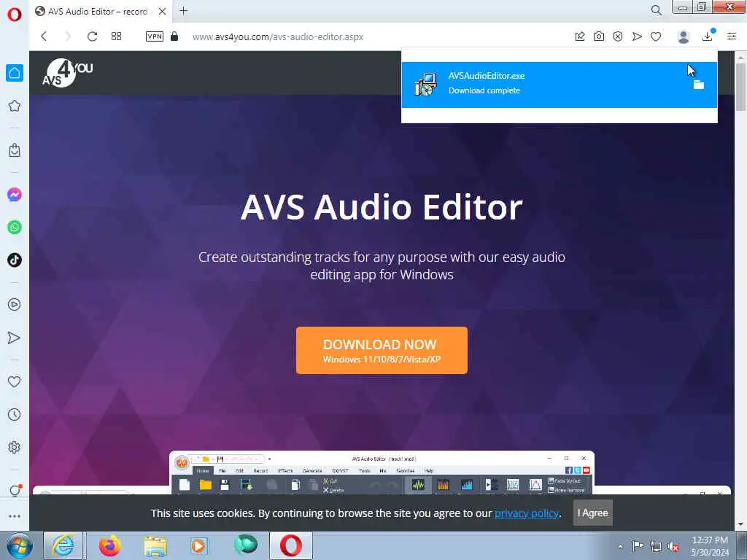Open tab islands grid icon in toolbar
The height and width of the screenshot is (560, 747).
116,36
